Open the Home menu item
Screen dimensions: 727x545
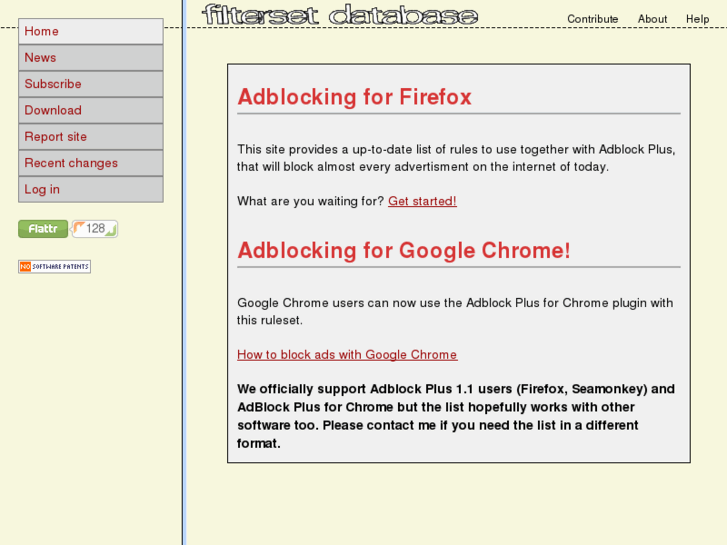pos(91,32)
